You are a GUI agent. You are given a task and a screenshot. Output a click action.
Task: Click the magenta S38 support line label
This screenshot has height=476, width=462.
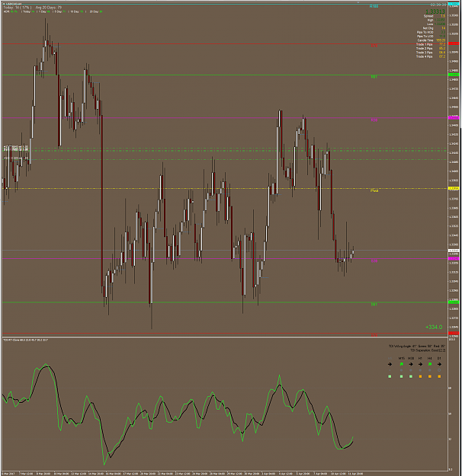click(374, 260)
